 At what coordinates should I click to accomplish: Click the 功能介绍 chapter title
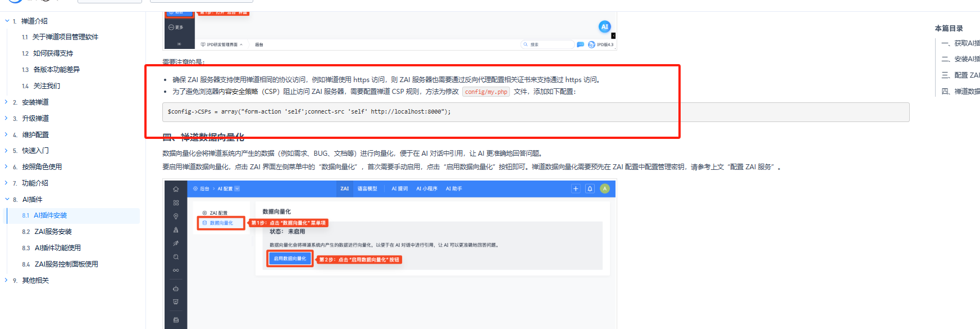(35, 183)
